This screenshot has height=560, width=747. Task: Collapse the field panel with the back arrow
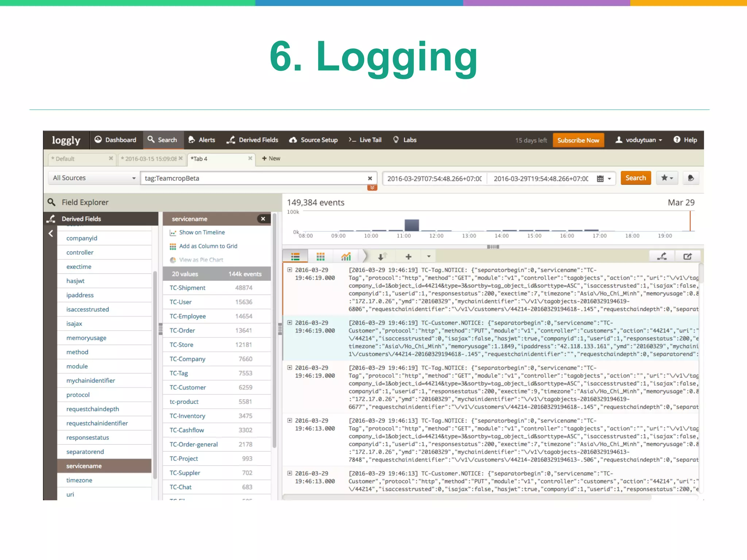point(51,234)
